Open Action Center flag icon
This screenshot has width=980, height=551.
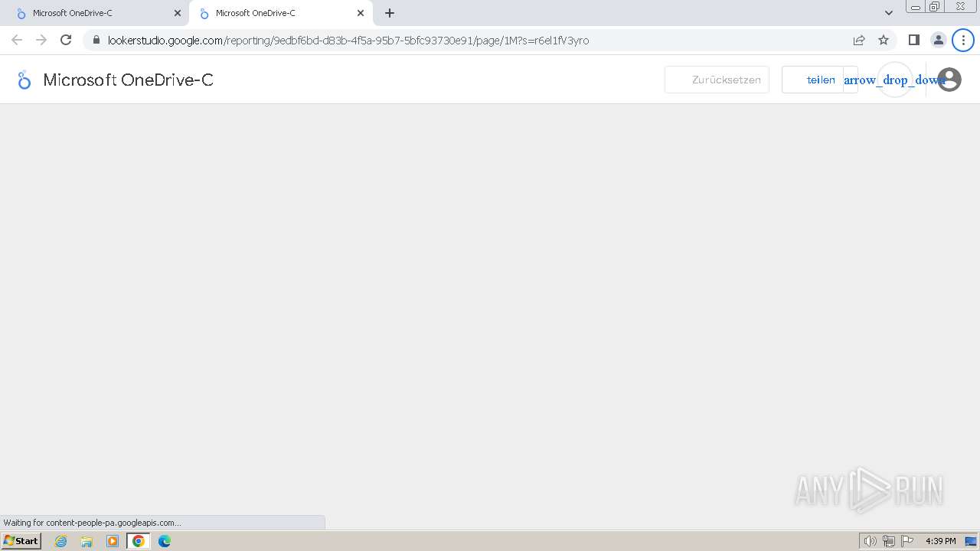(x=907, y=541)
